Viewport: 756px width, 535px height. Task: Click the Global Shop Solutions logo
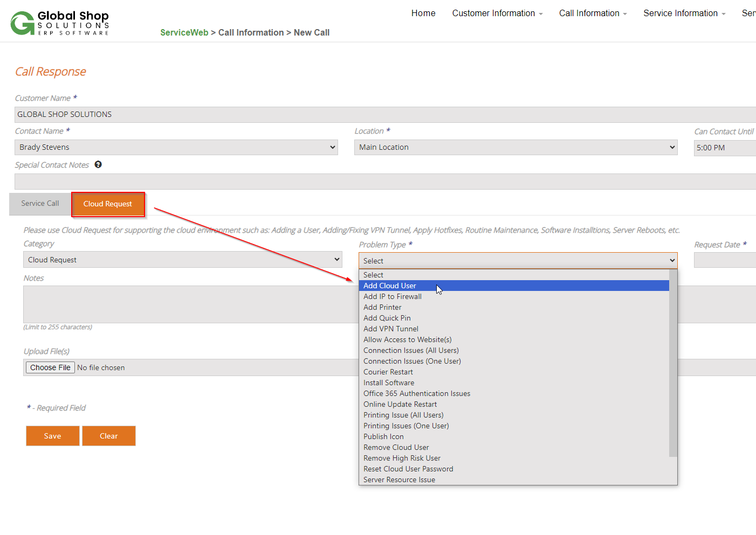pos(60,23)
